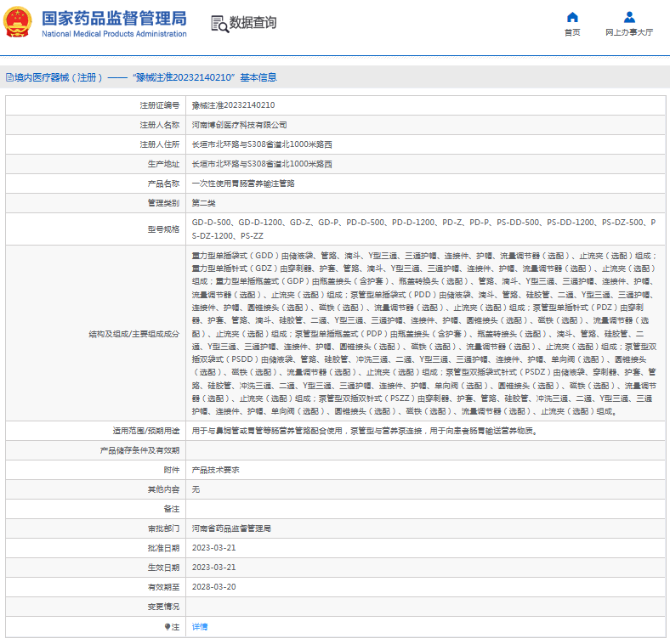
Task: Click the 其他内容 value 无
Action: coord(196,489)
